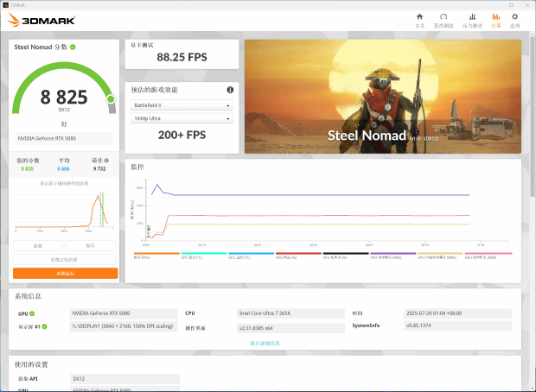Click the green 8 825 your-score value
Image resolution: width=536 pixels, height=392 pixels.
tap(28, 168)
